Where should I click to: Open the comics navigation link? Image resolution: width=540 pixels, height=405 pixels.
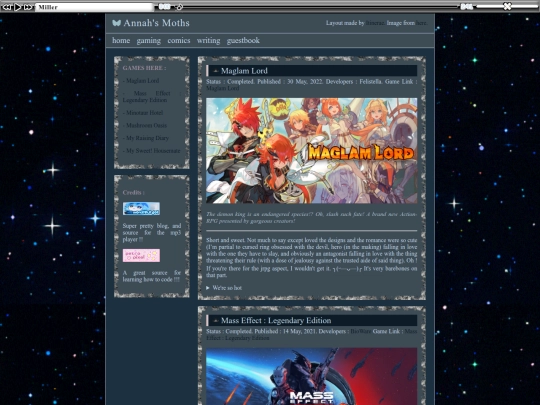click(179, 40)
